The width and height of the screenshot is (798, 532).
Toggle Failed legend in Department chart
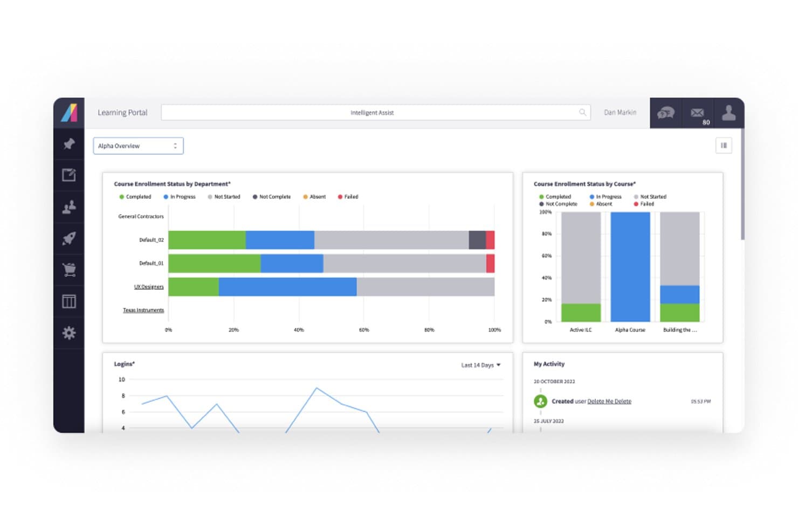pos(348,197)
